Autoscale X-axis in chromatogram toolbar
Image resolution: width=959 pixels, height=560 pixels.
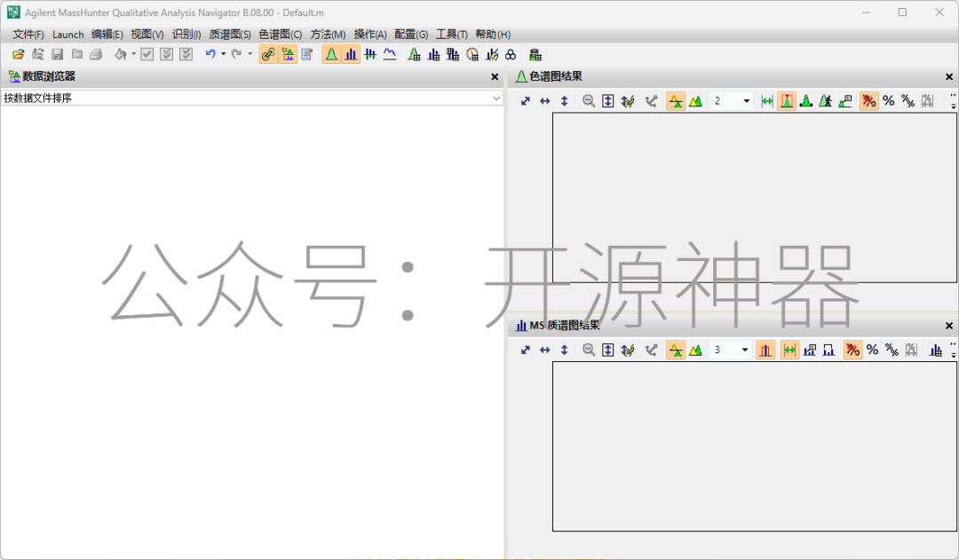point(545,101)
